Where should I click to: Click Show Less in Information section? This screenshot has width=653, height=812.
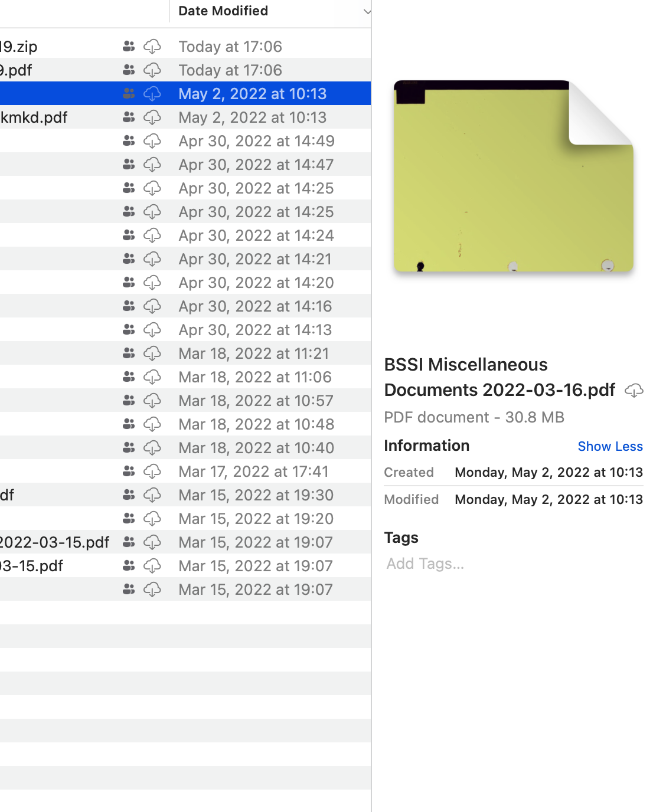tap(610, 447)
